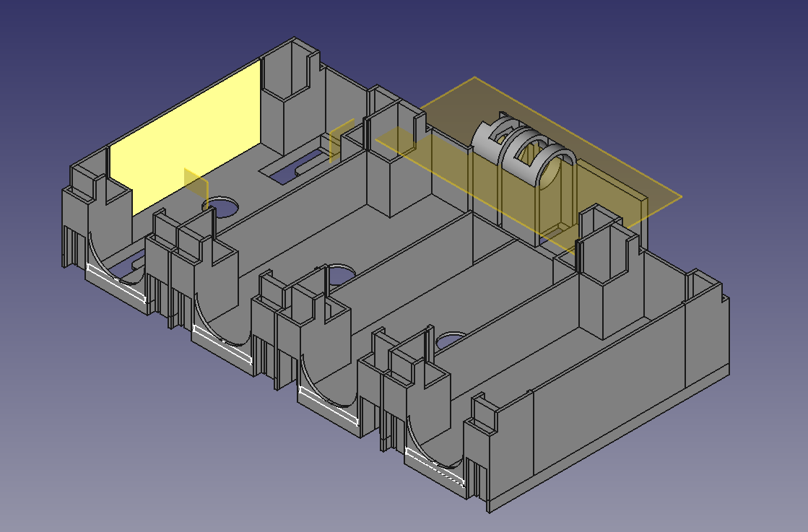Click the circular hole in rightmost compartment
The image size is (808, 532).
click(452, 339)
